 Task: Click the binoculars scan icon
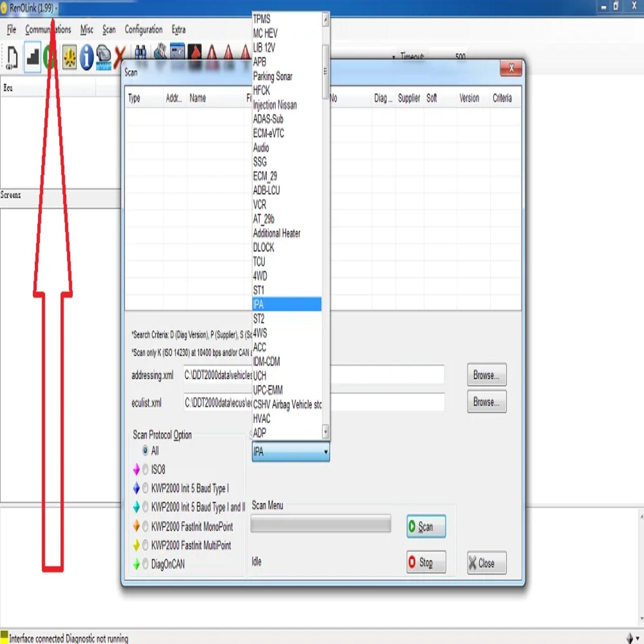[140, 53]
